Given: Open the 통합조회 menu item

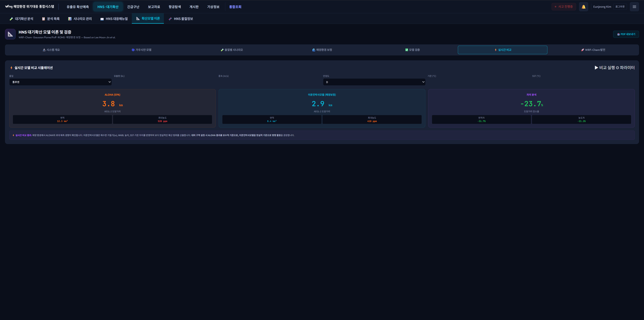Looking at the screenshot, I should pos(235,7).
